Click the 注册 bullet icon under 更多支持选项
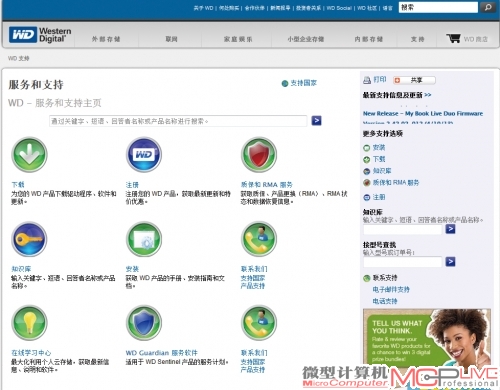 click(x=367, y=197)
